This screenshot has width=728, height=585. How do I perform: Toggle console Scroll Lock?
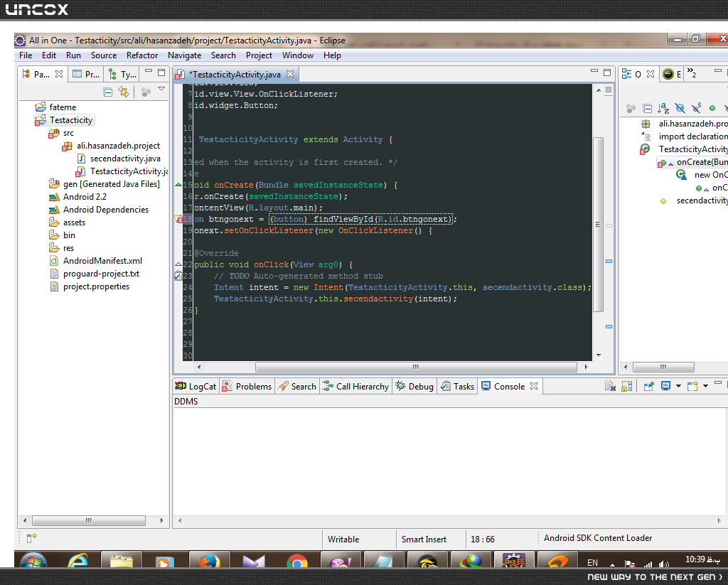(x=627, y=386)
